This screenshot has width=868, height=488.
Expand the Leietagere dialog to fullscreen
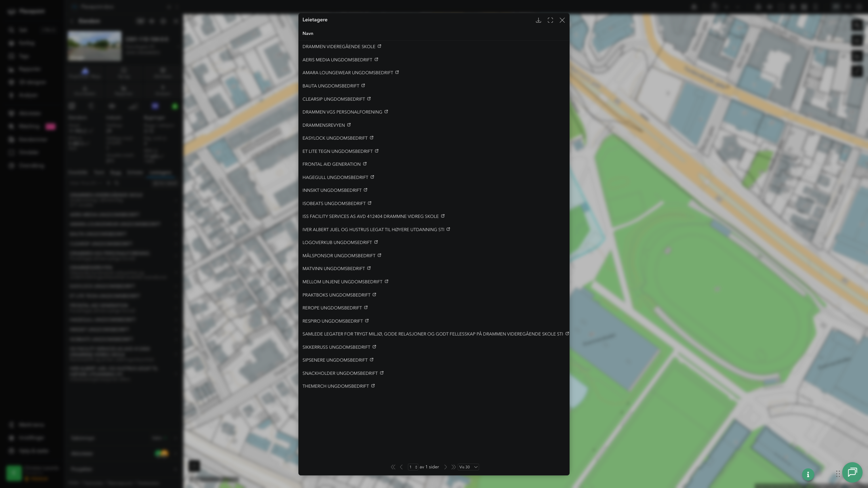[550, 20]
